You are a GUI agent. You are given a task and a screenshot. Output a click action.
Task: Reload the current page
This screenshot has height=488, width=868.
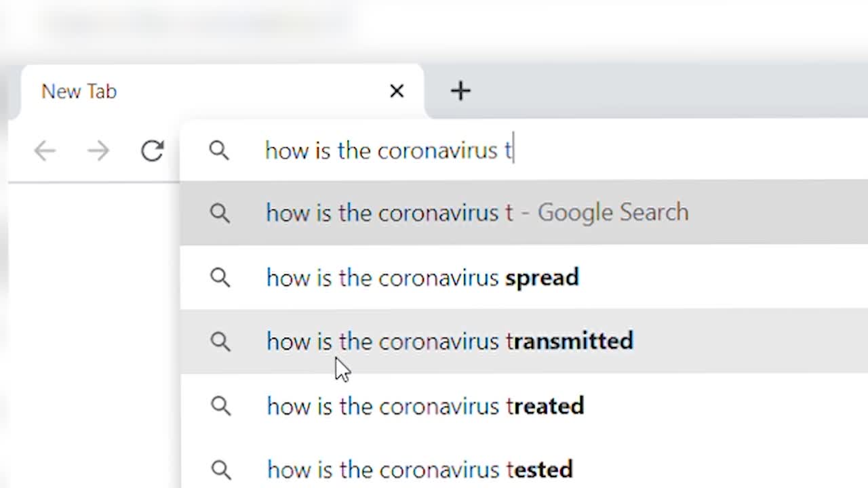(151, 150)
